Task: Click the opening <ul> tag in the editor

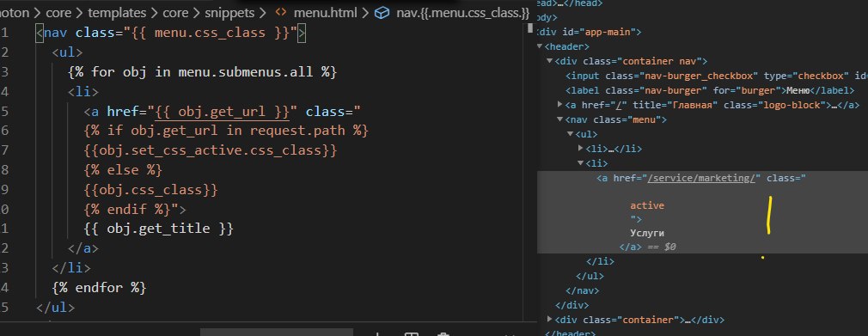Action: pos(68,52)
